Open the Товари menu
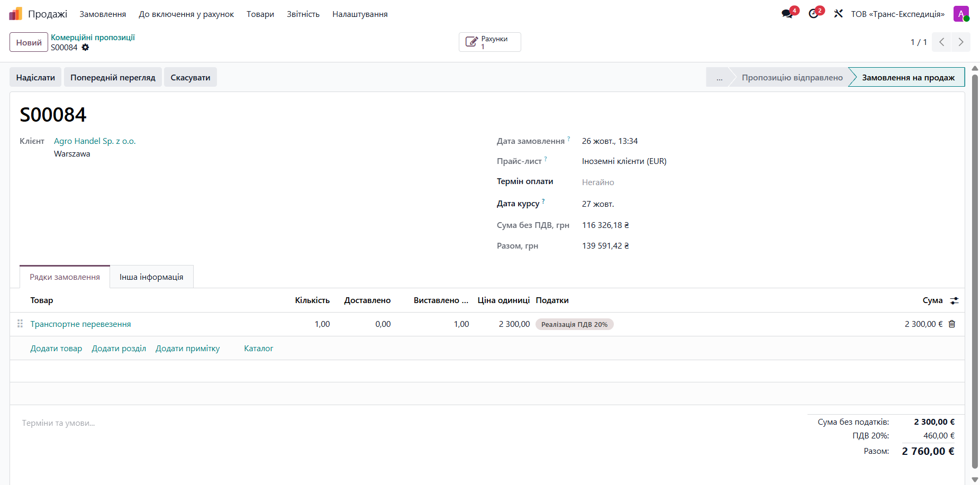 tap(260, 14)
